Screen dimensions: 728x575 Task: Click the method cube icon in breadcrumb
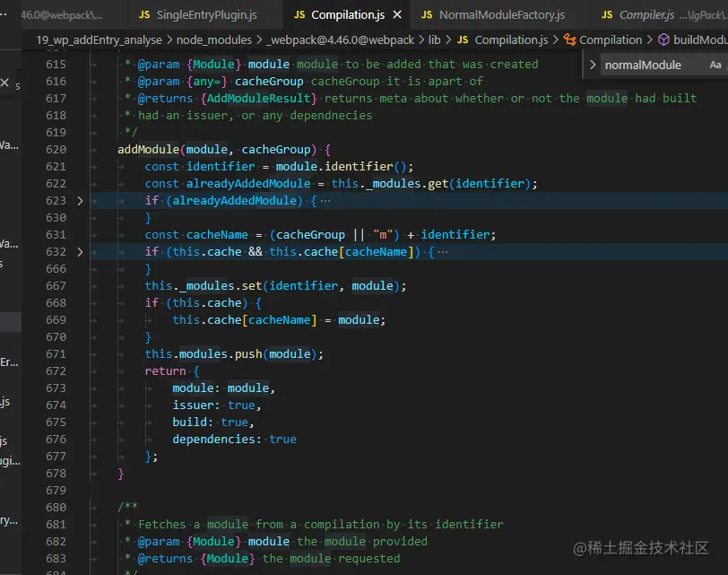coord(664,40)
